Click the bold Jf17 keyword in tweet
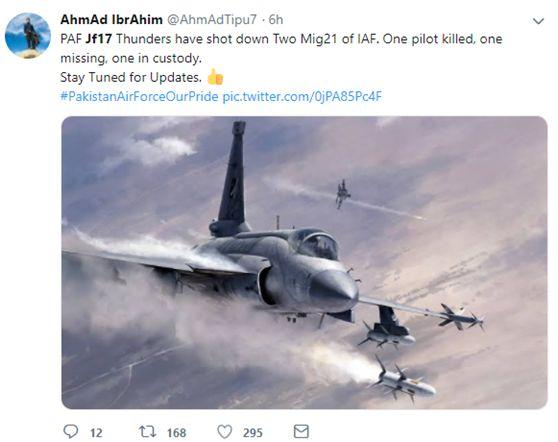The height and width of the screenshot is (442, 558). [x=99, y=39]
